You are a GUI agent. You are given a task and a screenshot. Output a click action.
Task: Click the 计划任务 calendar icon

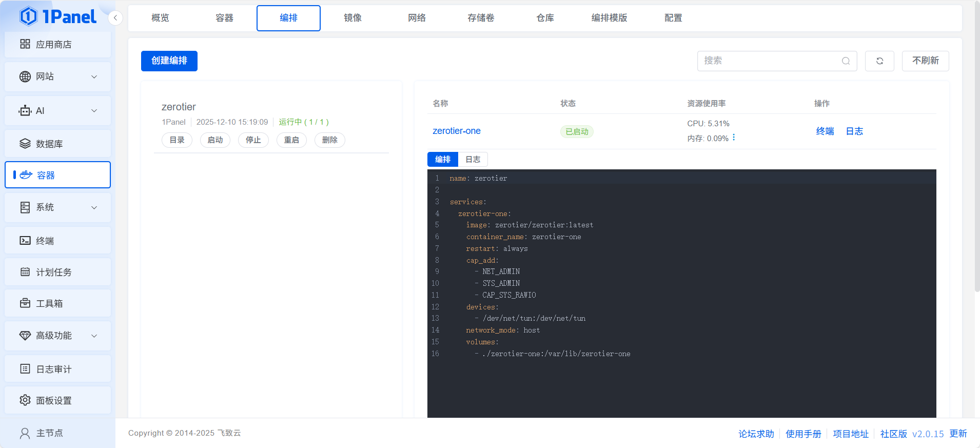point(25,272)
